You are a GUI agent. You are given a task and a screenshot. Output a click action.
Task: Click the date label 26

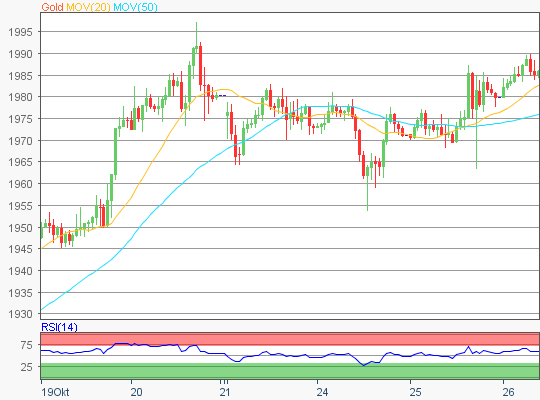pyautogui.click(x=508, y=392)
